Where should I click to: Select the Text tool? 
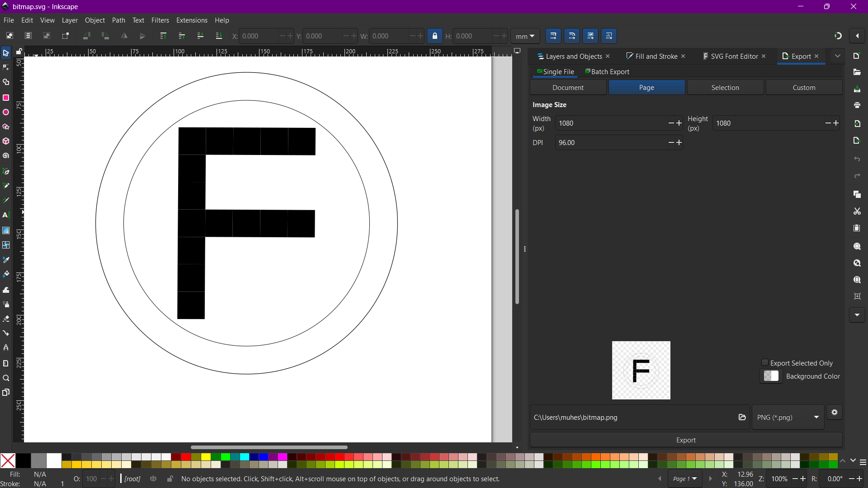pos(6,215)
